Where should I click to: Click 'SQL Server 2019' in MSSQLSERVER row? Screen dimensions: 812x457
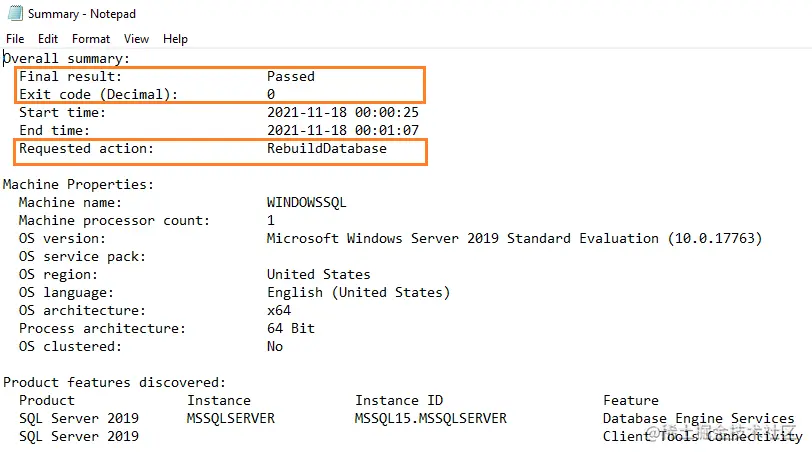click(x=79, y=419)
